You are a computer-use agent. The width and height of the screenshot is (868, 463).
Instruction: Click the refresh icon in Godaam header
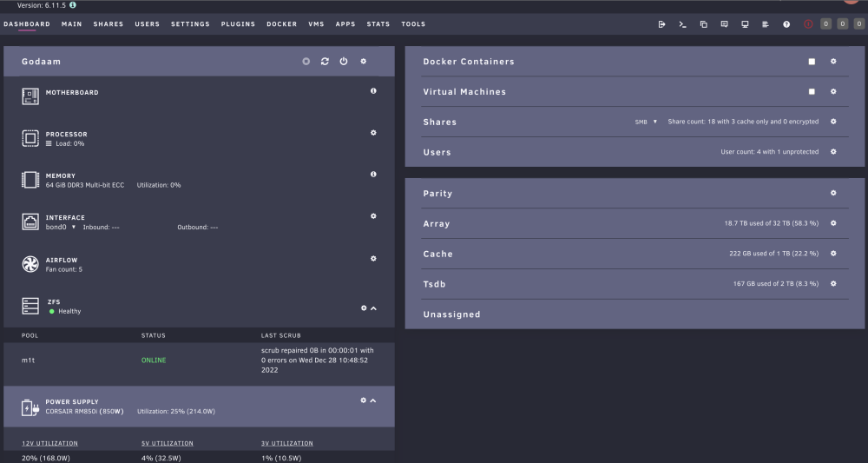pyautogui.click(x=325, y=62)
